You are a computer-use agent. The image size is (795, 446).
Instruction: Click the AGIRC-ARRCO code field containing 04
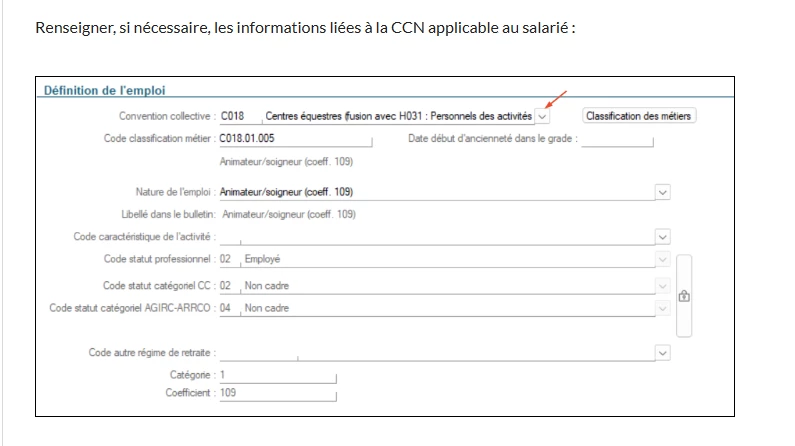pyautogui.click(x=229, y=309)
